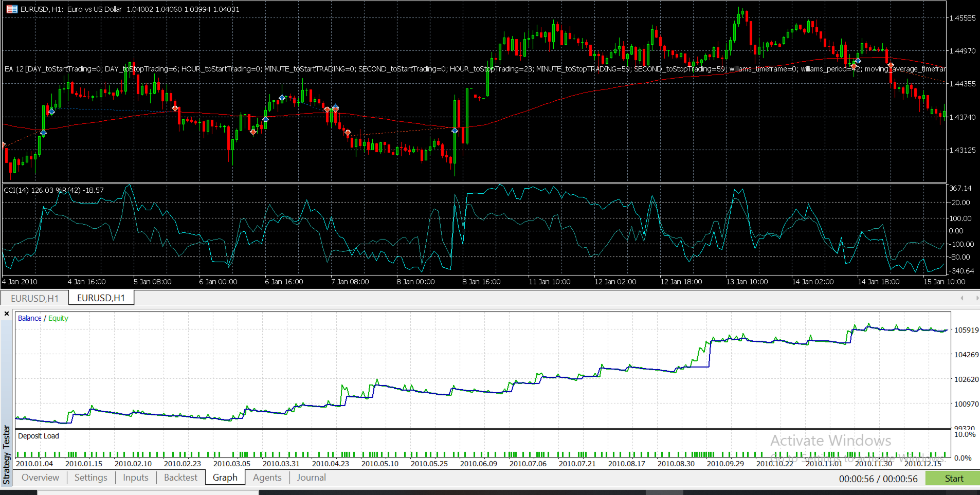980x495 pixels.
Task: Click price level '1.43740' on the scale
Action: point(962,117)
